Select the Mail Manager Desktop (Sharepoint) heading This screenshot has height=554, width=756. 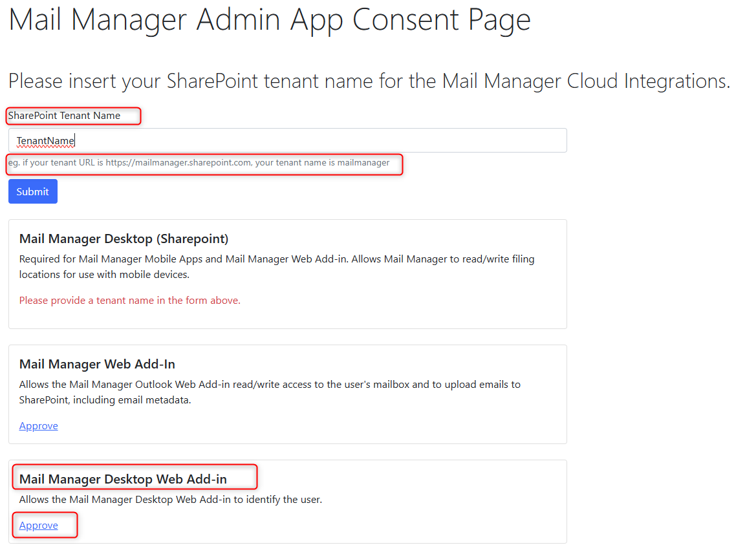(124, 239)
